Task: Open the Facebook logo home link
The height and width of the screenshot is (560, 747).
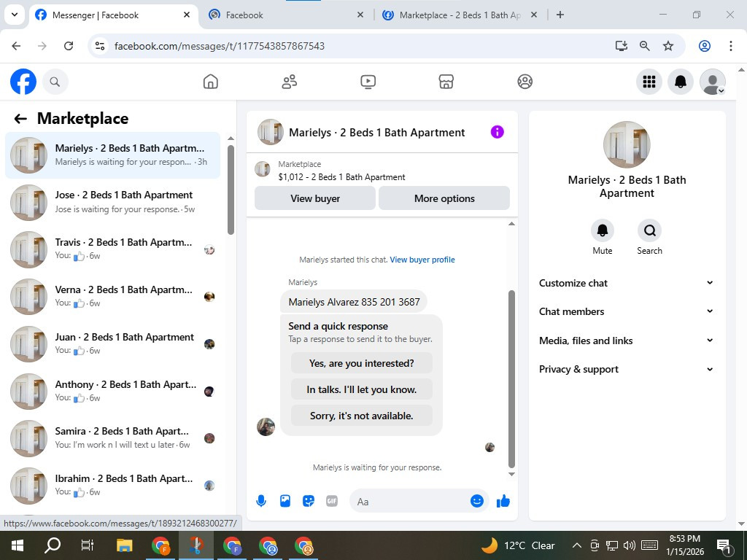Action: [x=23, y=82]
